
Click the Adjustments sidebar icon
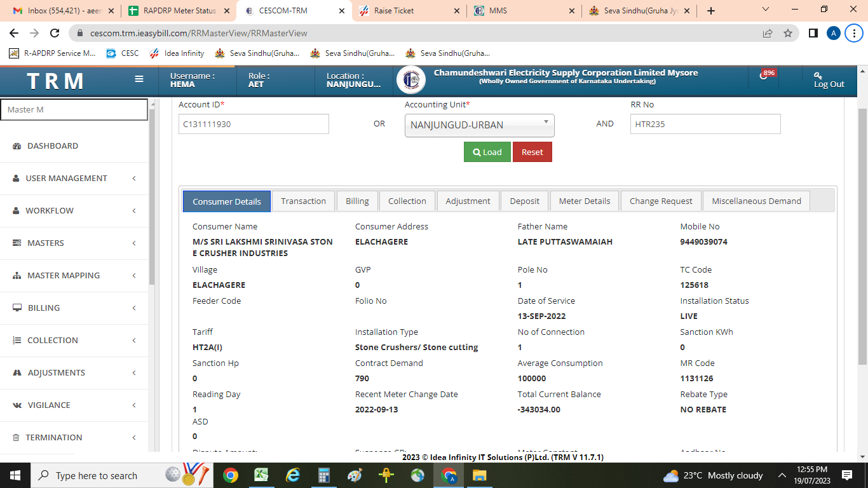pos(17,372)
